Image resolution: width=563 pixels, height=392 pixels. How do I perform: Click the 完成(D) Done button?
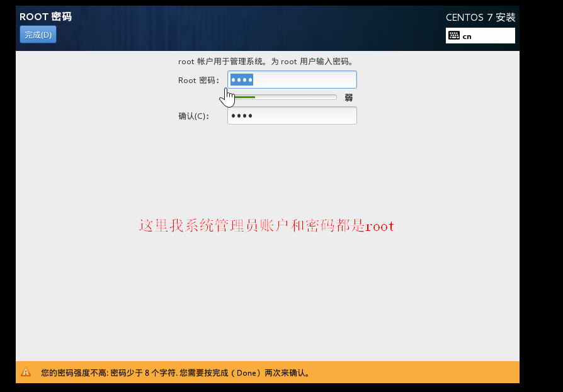[38, 35]
